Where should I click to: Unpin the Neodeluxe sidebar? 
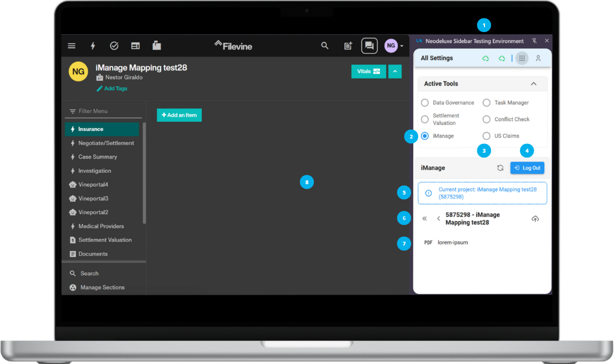tap(534, 41)
